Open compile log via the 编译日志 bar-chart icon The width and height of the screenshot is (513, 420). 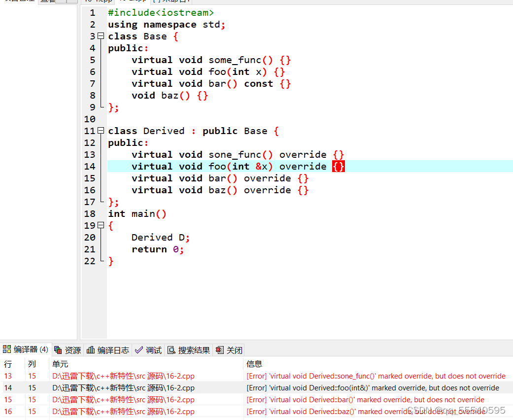click(x=91, y=350)
